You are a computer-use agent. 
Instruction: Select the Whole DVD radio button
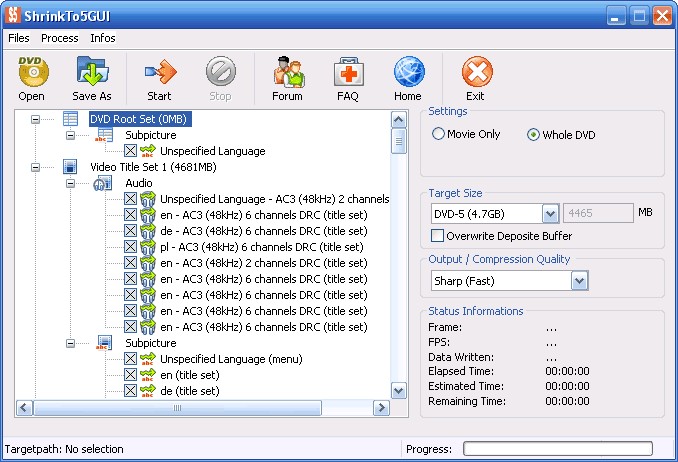[533, 135]
